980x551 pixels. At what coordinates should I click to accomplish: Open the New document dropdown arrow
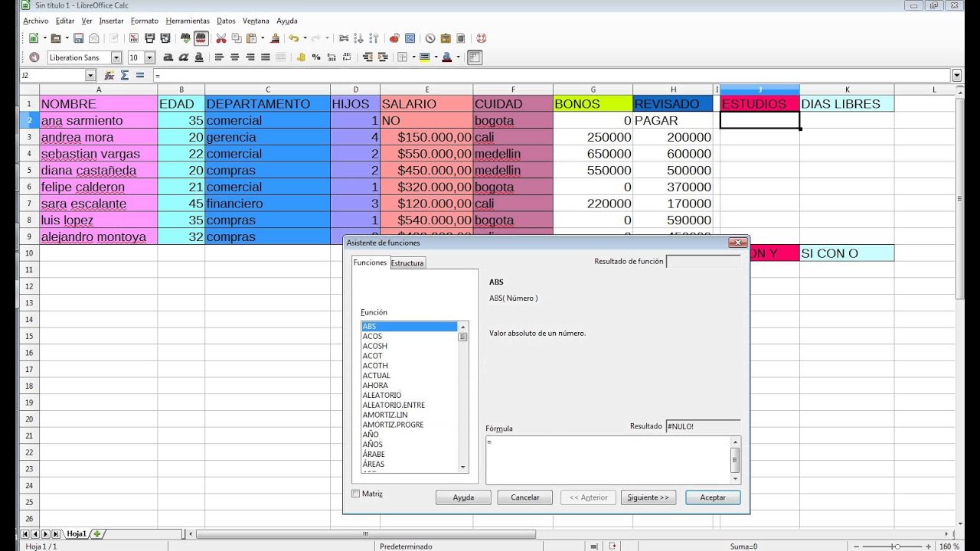click(45, 38)
